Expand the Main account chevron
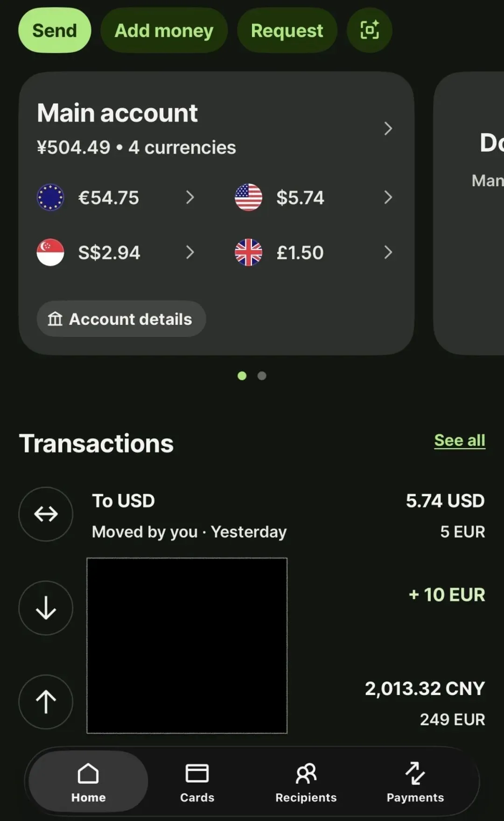This screenshot has width=504, height=821. [388, 128]
